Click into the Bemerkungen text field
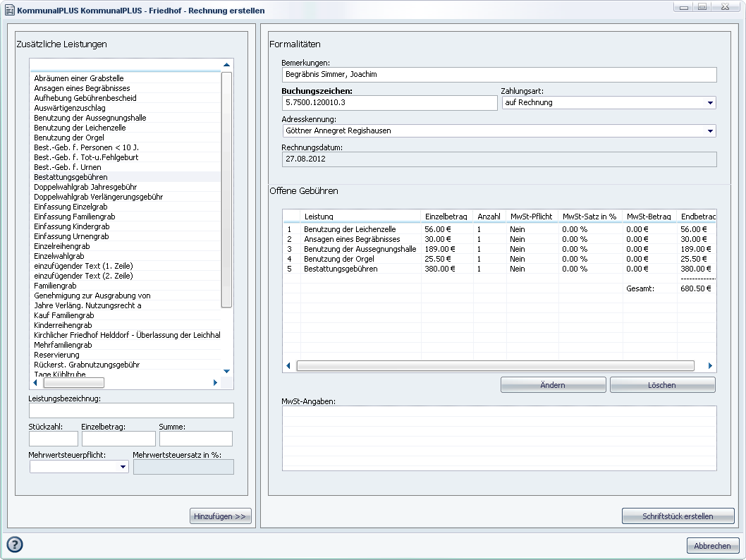This screenshot has height=560, width=746. (x=499, y=74)
